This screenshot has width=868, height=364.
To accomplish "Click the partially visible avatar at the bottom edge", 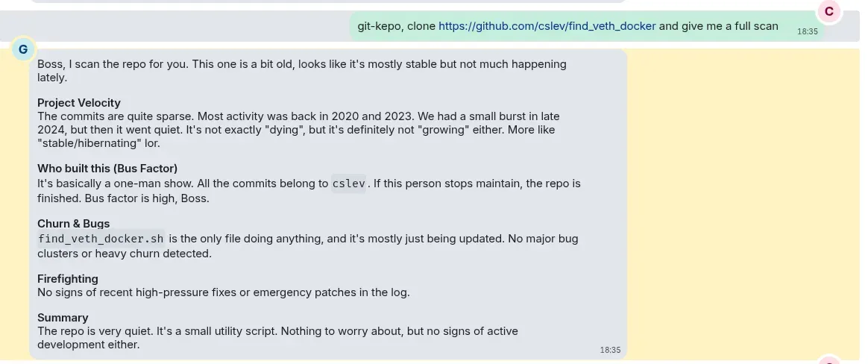I will (x=828, y=360).
